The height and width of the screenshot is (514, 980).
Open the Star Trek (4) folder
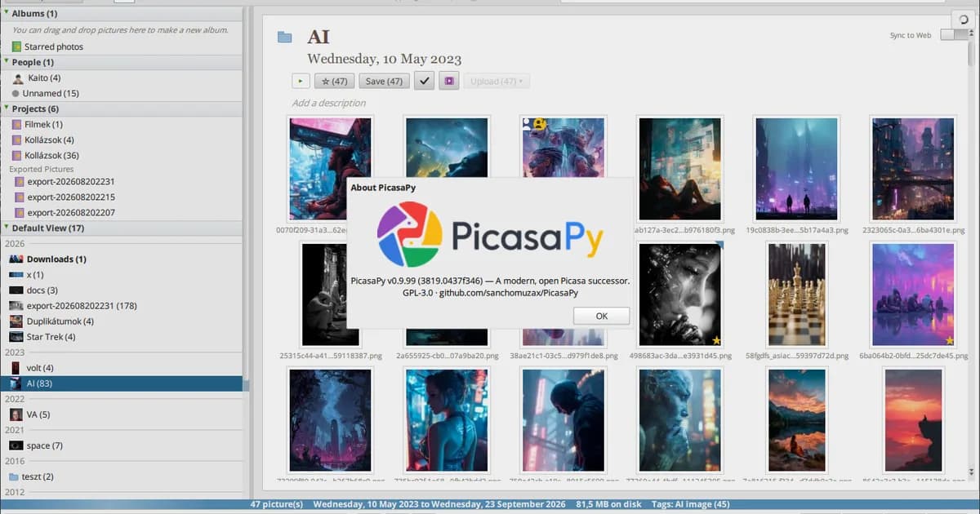[51, 336]
